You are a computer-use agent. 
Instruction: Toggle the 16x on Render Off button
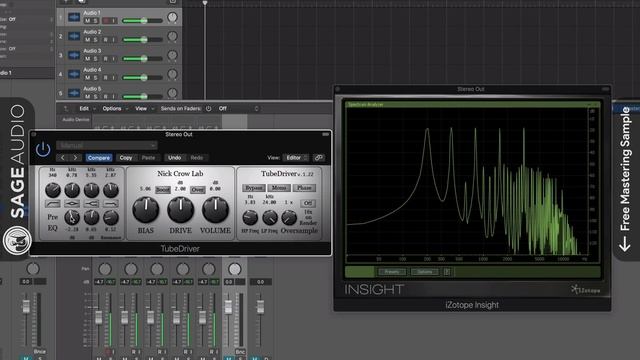click(x=308, y=203)
